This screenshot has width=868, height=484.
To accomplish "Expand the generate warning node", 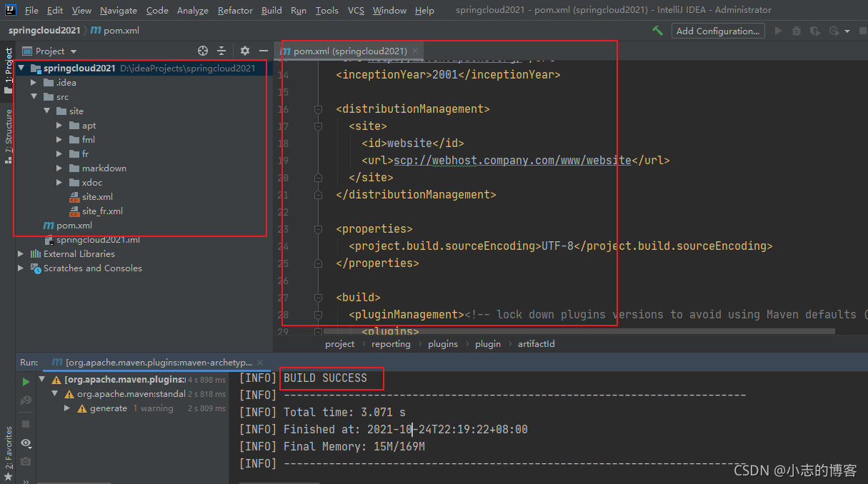I will coord(67,408).
